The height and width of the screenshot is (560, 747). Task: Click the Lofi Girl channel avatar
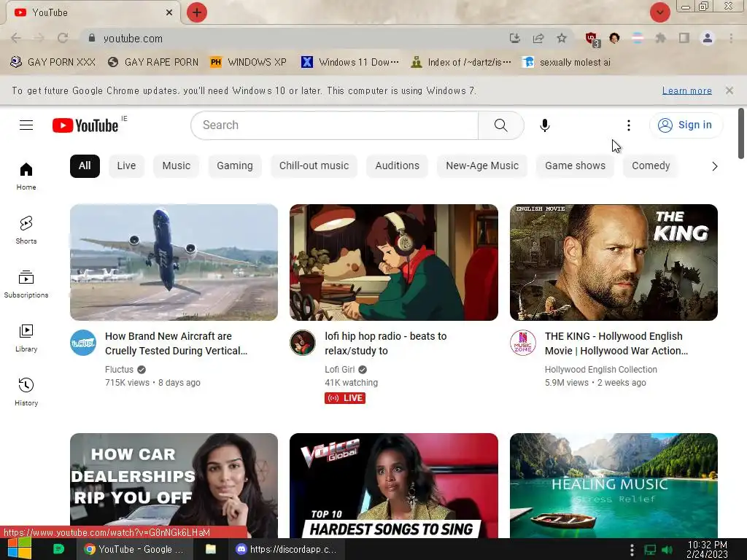(x=303, y=343)
